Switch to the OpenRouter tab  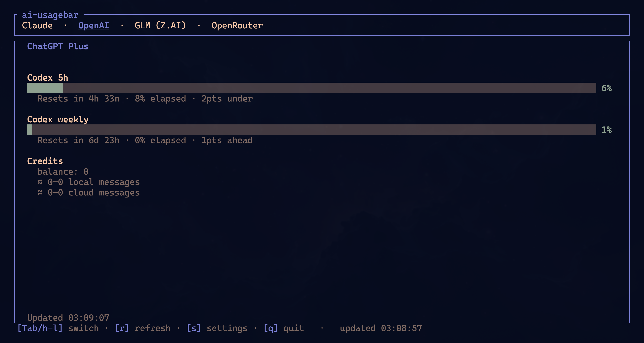237,26
